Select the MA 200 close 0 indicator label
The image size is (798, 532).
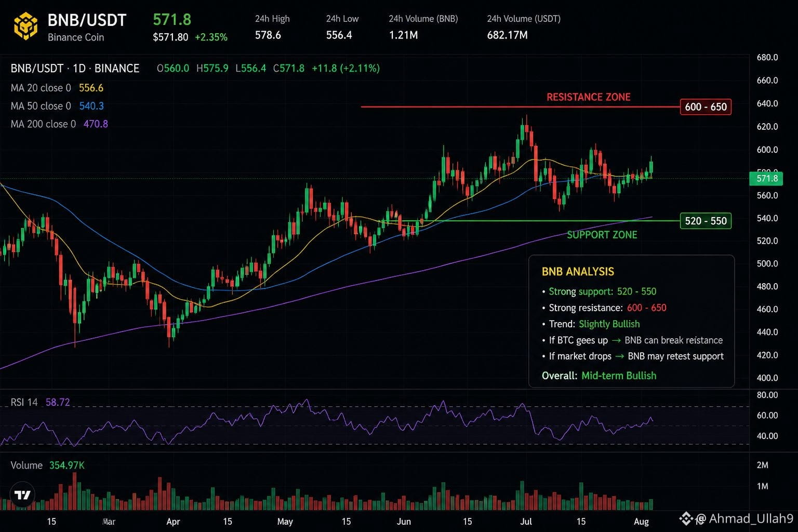(x=44, y=124)
